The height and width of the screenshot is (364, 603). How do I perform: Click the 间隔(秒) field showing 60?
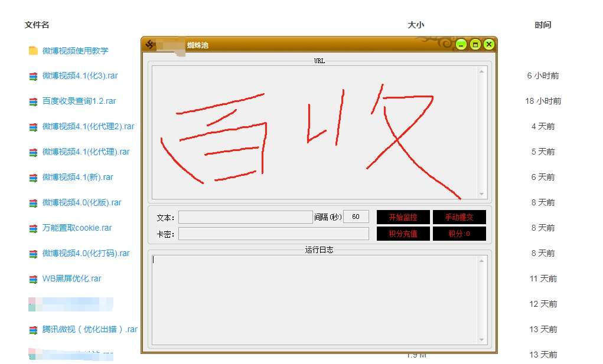356,217
